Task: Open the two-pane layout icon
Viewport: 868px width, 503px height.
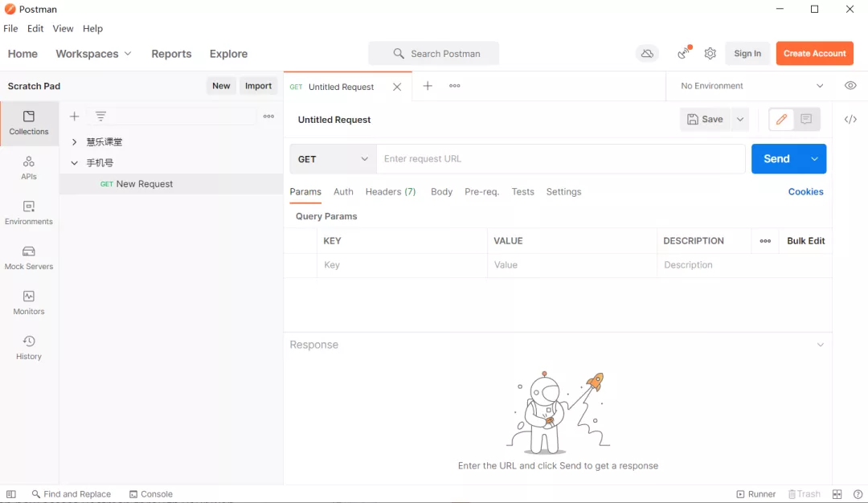Action: tap(837, 494)
